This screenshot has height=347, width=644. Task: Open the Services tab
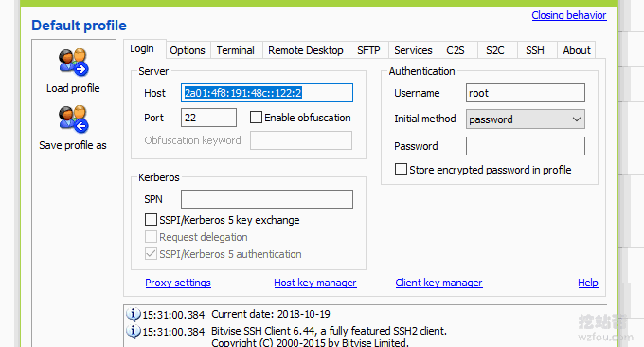click(x=413, y=50)
